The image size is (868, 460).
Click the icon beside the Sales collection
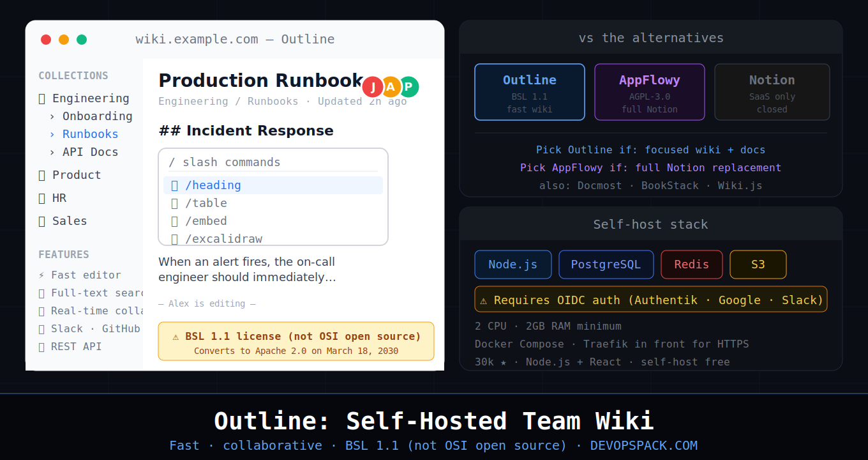click(x=42, y=221)
